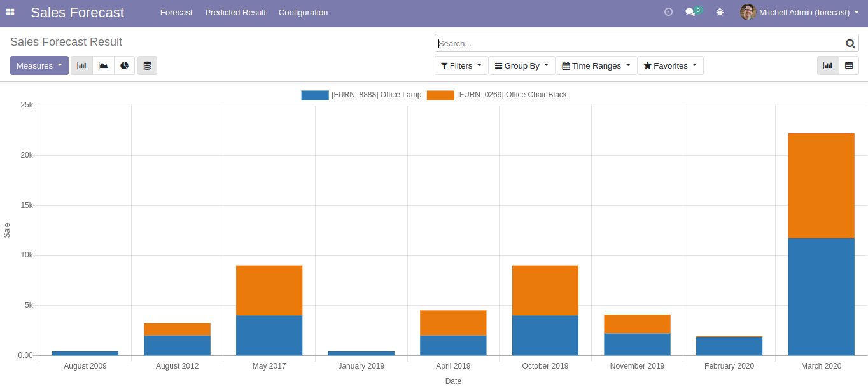The height and width of the screenshot is (389, 868).
Task: Open the Predicted Result menu
Action: tap(235, 12)
